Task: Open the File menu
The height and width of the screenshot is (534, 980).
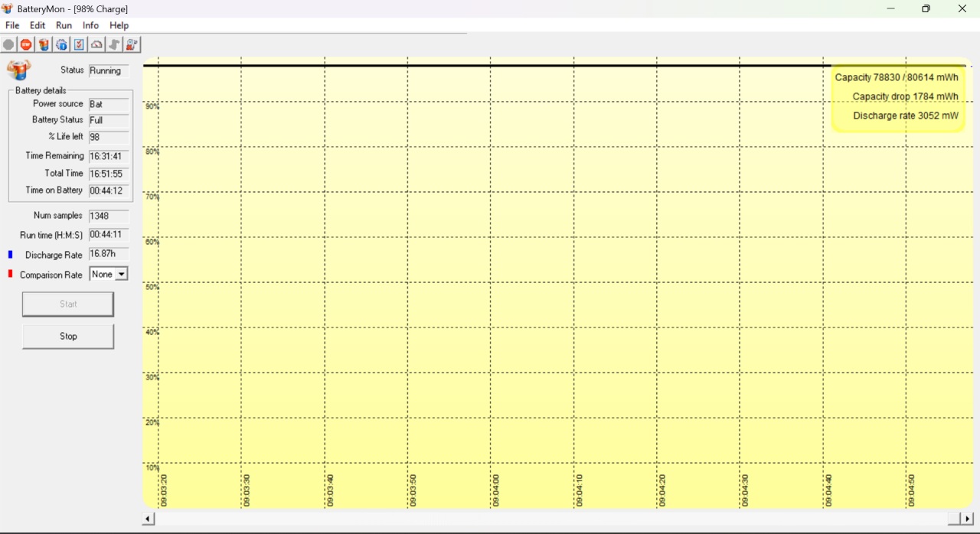Action: coord(12,25)
